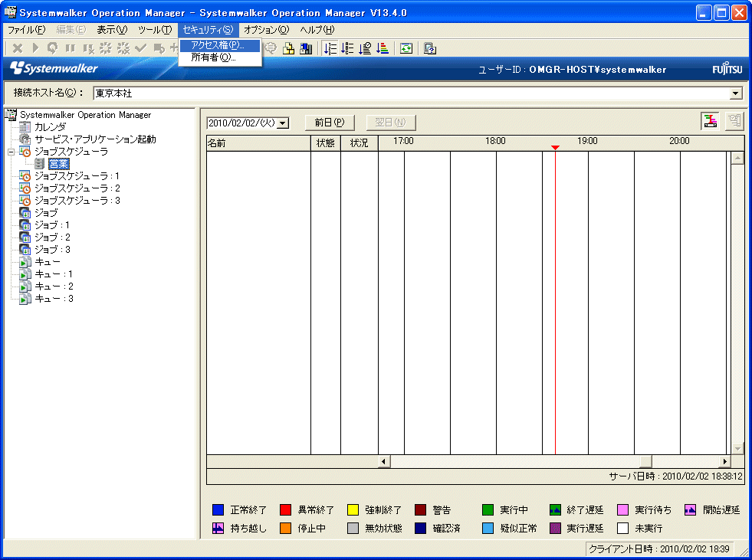
Task: Open the オプション(O) menu
Action: (x=267, y=30)
